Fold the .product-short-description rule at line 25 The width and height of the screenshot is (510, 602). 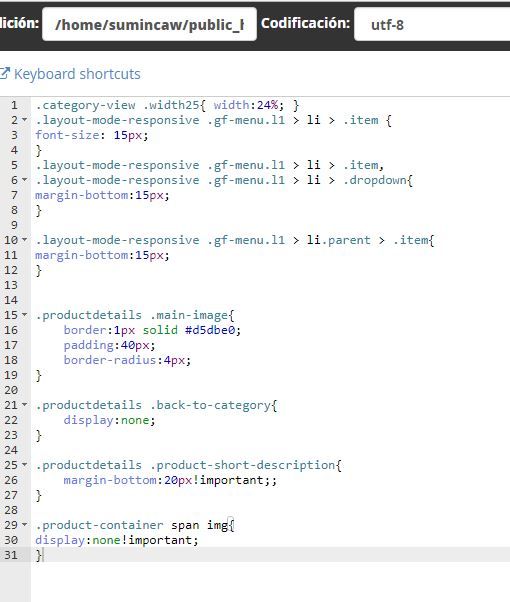tap(25, 465)
